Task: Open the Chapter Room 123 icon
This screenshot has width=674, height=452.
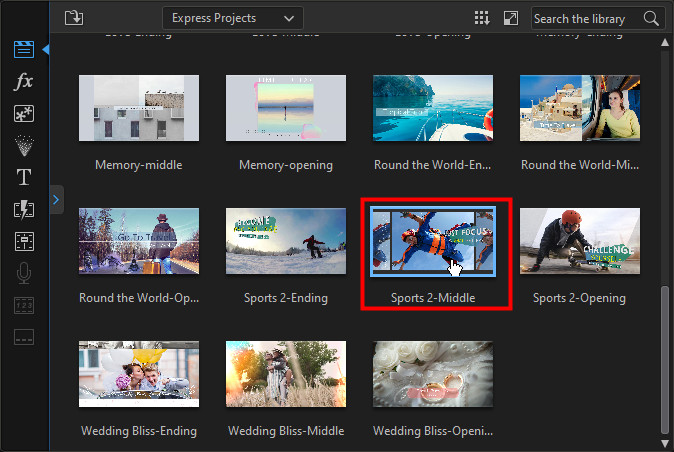Action: [x=24, y=305]
